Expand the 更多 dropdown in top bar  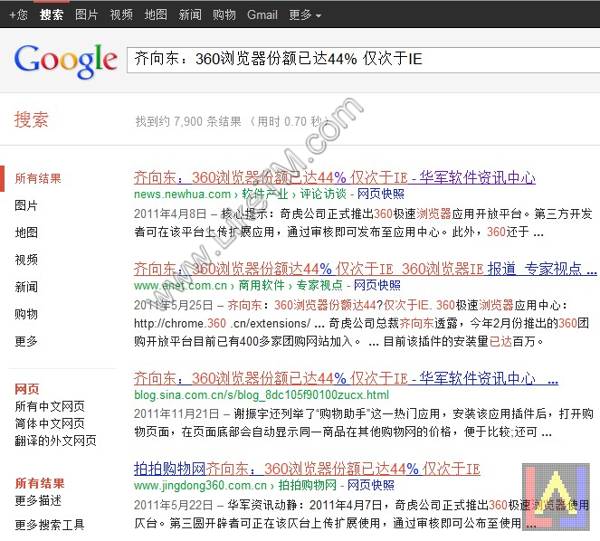pos(305,15)
